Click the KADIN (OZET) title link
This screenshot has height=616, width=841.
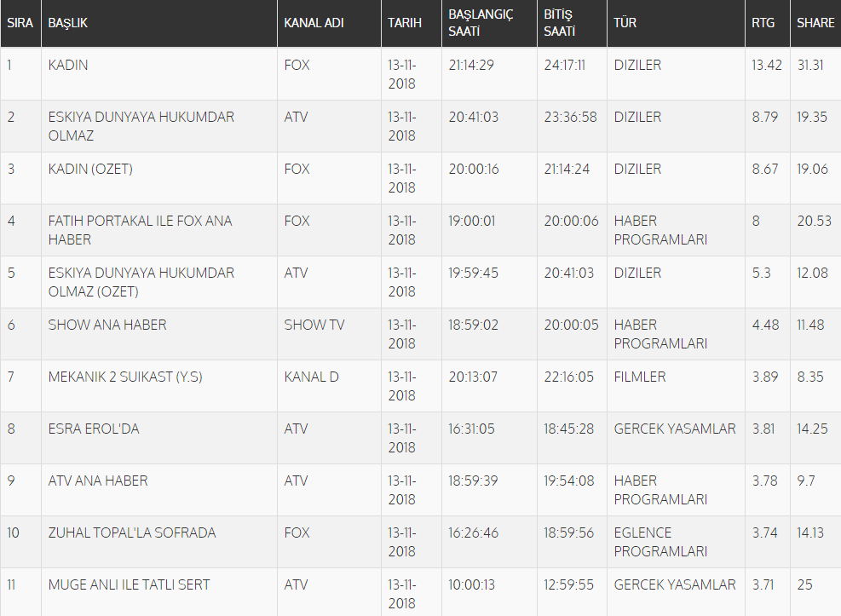coord(90,170)
